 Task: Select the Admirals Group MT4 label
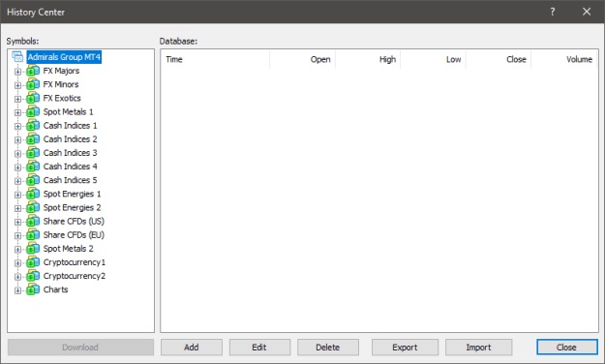pos(64,57)
